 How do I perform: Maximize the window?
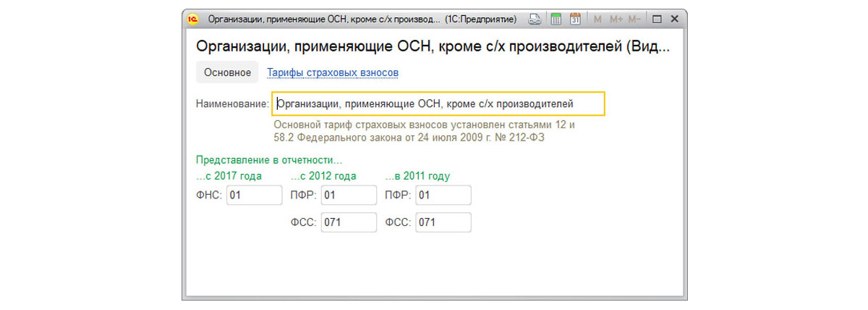[x=657, y=20]
